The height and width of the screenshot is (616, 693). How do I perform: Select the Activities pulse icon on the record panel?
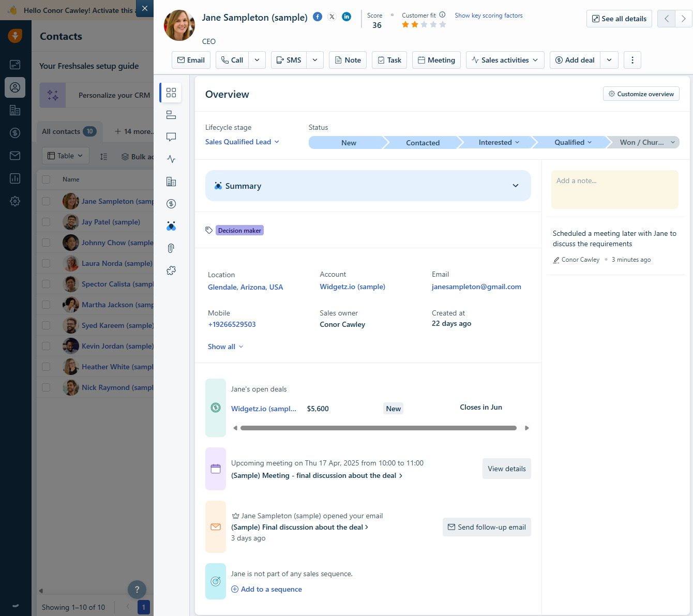tap(171, 159)
